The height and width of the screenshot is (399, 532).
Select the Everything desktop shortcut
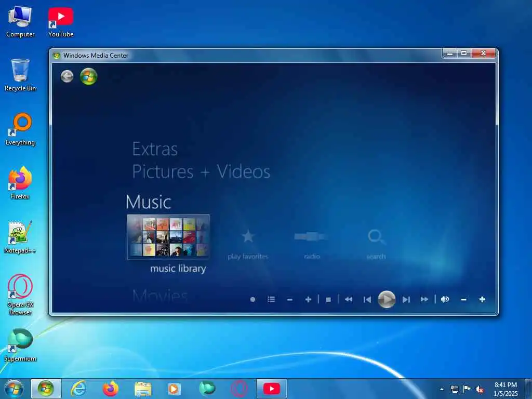[20, 129]
